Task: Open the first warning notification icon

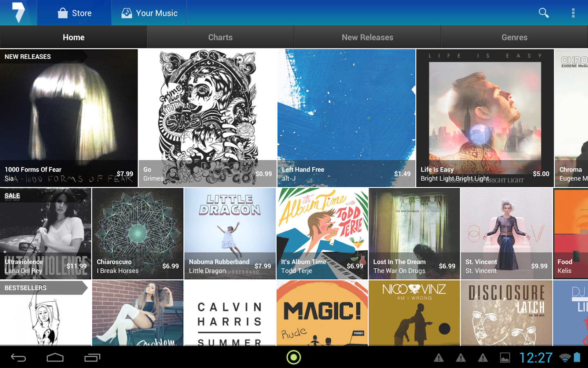Action: pos(439,358)
